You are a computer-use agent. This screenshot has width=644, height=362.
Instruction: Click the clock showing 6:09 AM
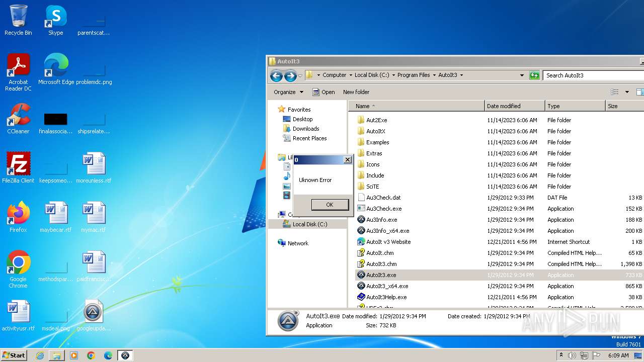click(618, 355)
